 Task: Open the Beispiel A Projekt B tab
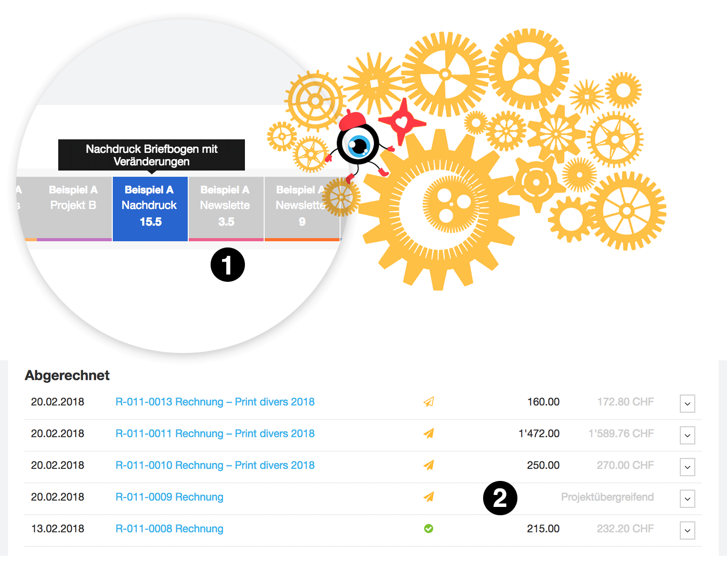74,208
